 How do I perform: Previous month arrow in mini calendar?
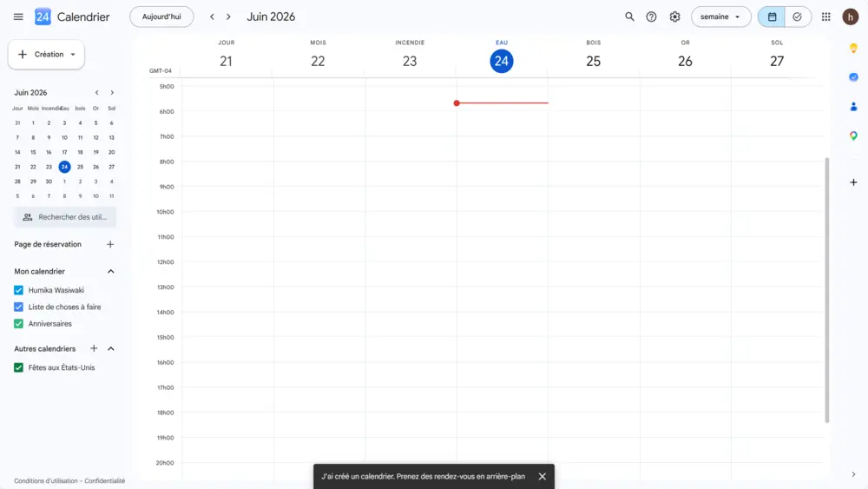click(x=97, y=92)
